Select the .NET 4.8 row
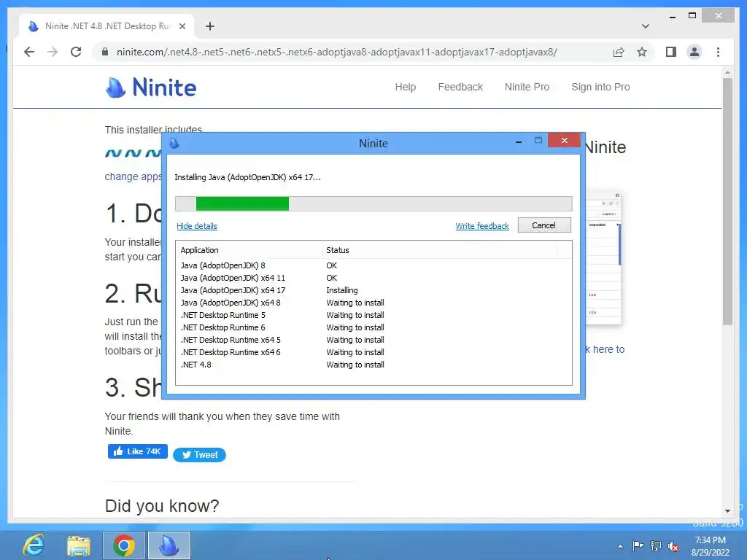Viewport: 747px width, 560px height. pyautogui.click(x=373, y=365)
